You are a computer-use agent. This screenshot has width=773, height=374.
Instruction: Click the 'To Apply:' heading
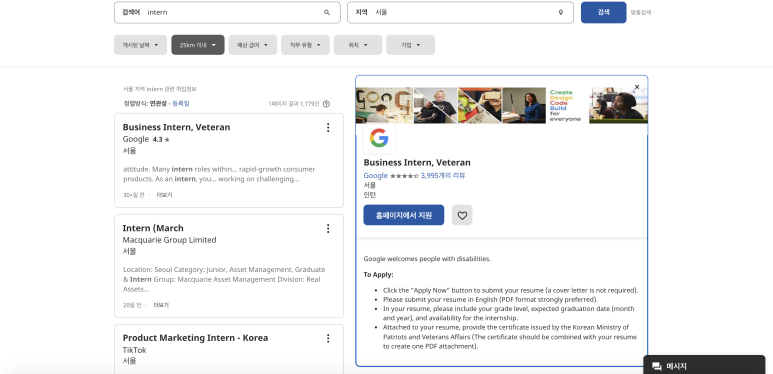click(x=379, y=275)
